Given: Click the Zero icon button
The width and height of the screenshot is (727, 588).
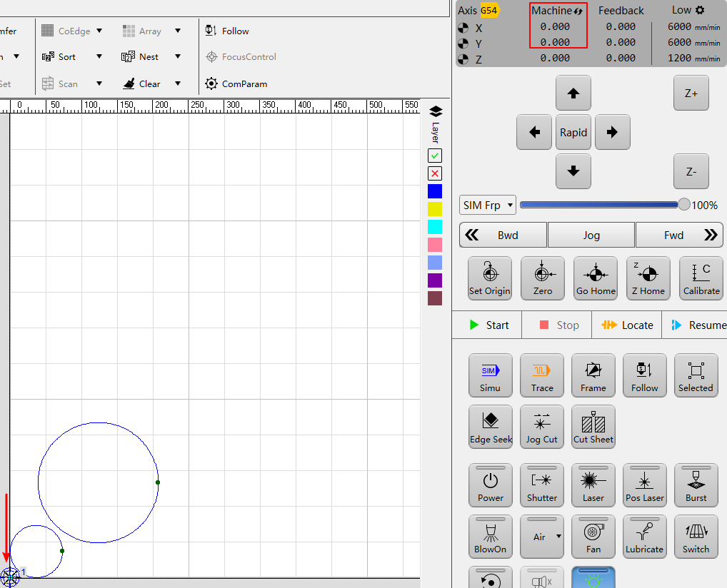Looking at the screenshot, I should (543, 278).
